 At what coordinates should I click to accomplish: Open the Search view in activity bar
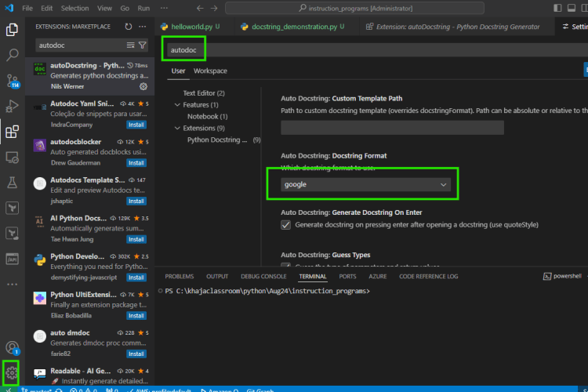[x=12, y=55]
